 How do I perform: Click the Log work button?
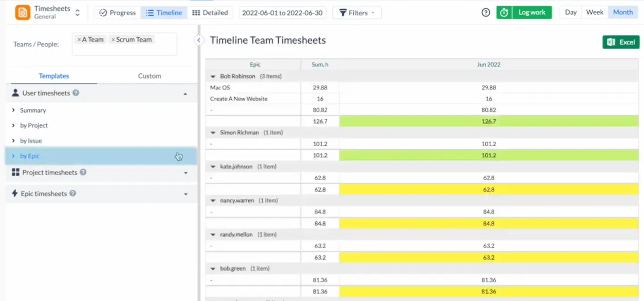coord(532,13)
